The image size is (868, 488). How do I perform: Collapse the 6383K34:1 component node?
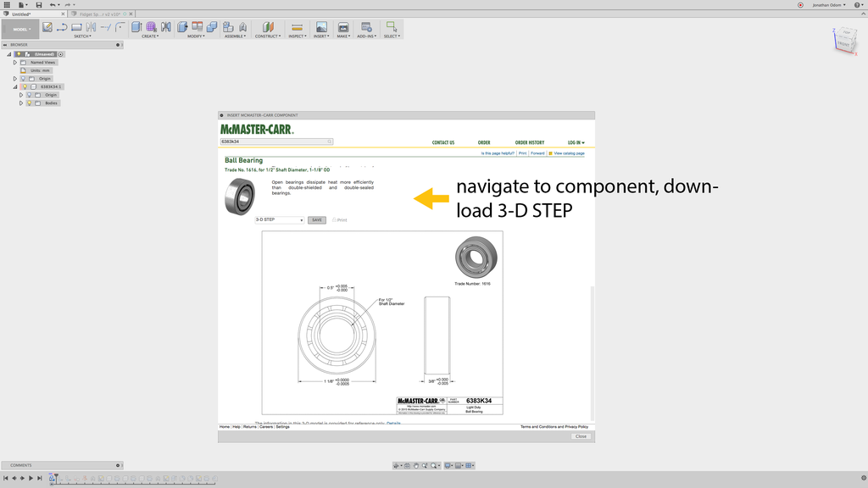(x=15, y=87)
